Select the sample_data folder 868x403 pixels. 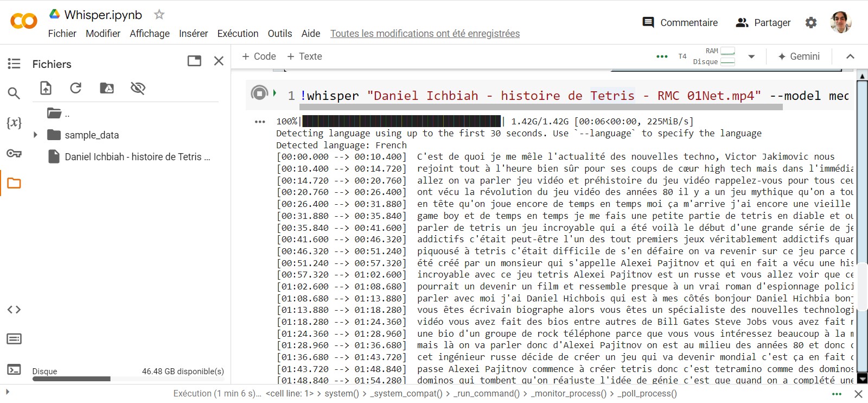tap(92, 135)
